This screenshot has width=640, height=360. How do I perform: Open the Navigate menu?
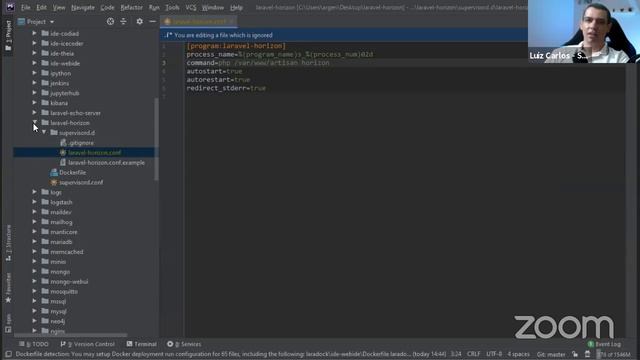pyautogui.click(x=83, y=7)
